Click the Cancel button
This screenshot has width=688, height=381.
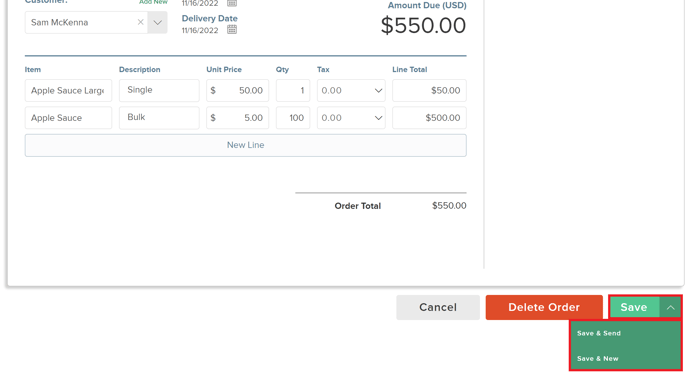pos(438,307)
